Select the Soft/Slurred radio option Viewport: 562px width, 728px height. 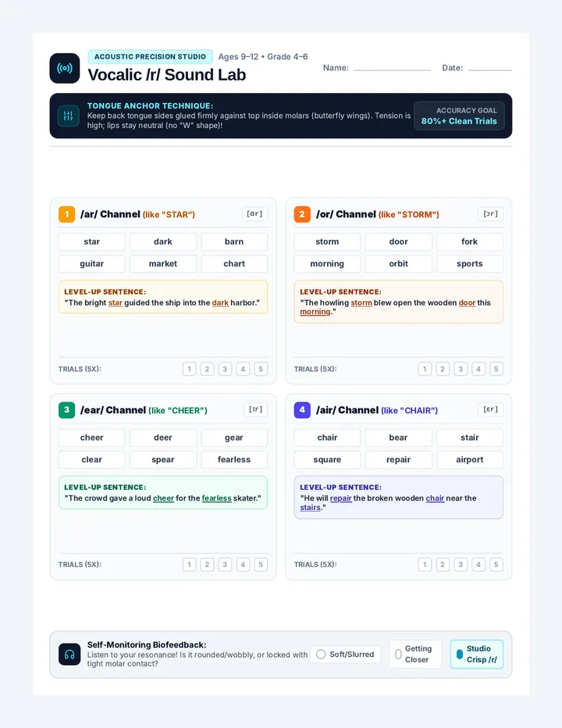point(345,654)
